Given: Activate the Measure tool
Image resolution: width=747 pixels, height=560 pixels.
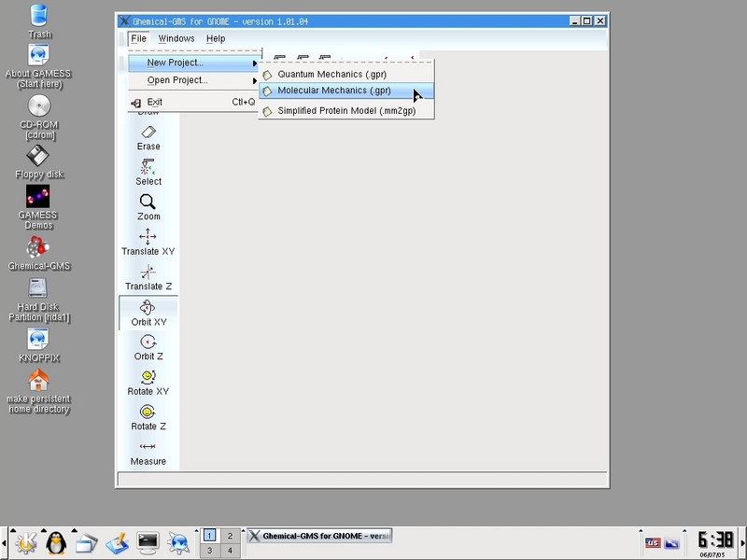Looking at the screenshot, I should (148, 453).
